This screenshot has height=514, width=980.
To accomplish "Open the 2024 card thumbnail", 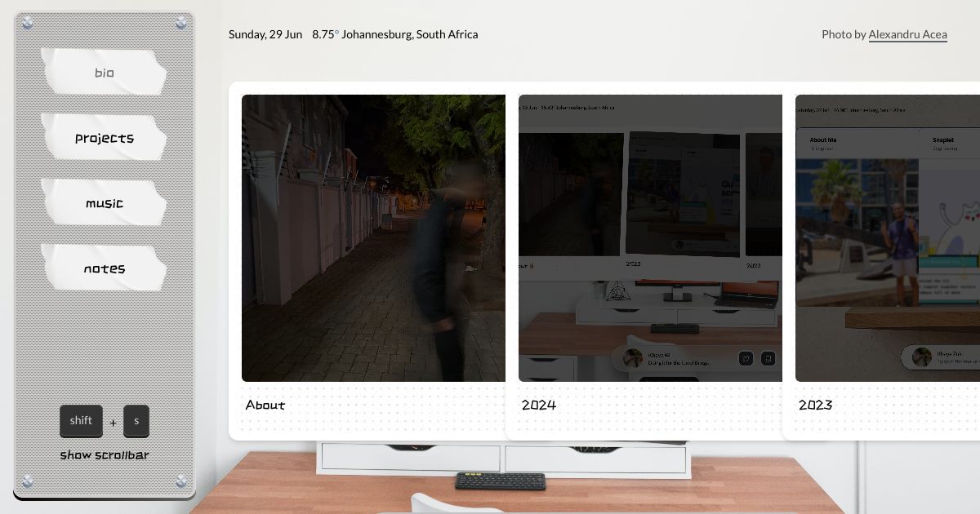I will [650, 238].
